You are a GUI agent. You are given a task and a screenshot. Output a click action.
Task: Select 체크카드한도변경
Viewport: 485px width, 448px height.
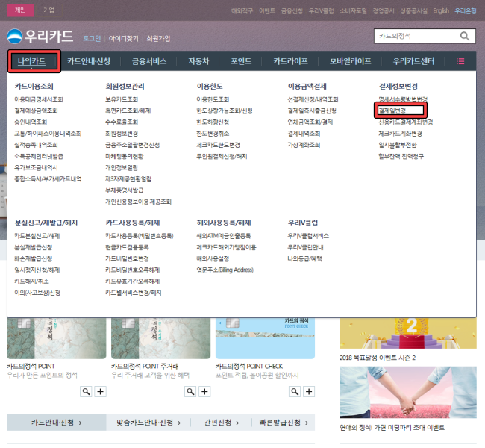pos(218,145)
